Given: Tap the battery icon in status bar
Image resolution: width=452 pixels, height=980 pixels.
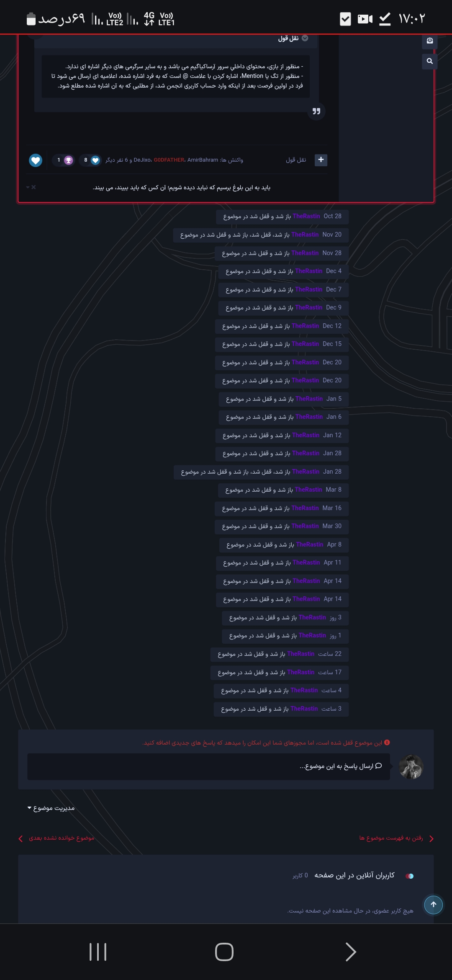Looking at the screenshot, I should click(x=31, y=19).
